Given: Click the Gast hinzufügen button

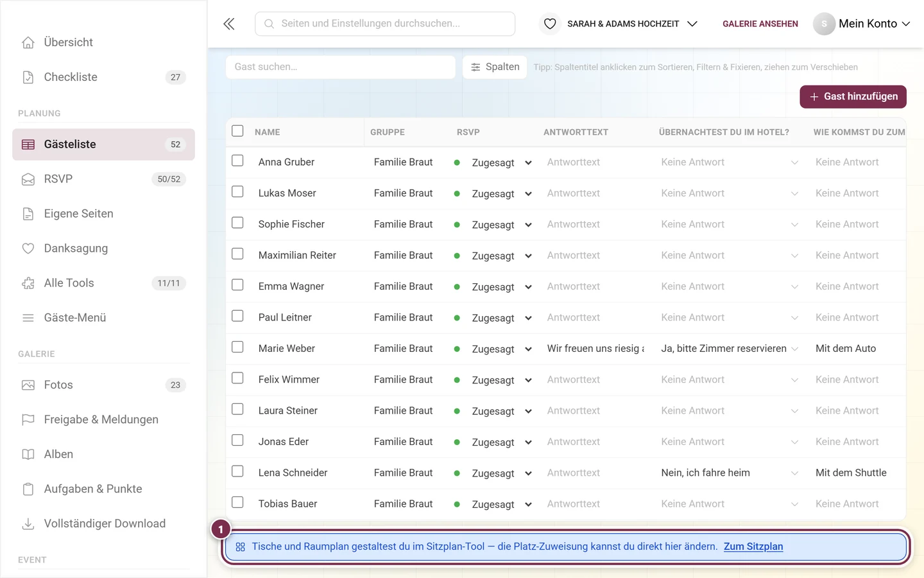Looking at the screenshot, I should click(853, 97).
